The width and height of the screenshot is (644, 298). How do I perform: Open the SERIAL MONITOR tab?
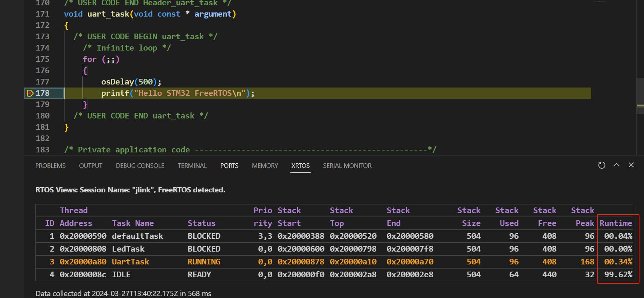point(347,166)
